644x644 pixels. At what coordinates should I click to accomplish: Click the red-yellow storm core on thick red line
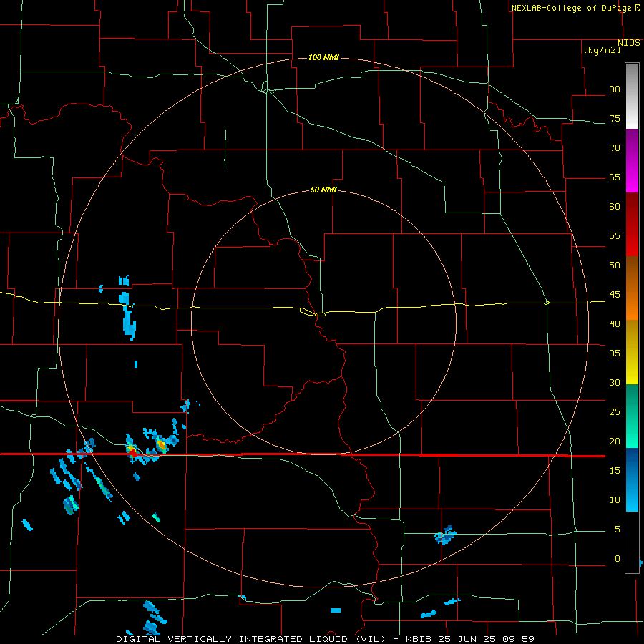132,451
